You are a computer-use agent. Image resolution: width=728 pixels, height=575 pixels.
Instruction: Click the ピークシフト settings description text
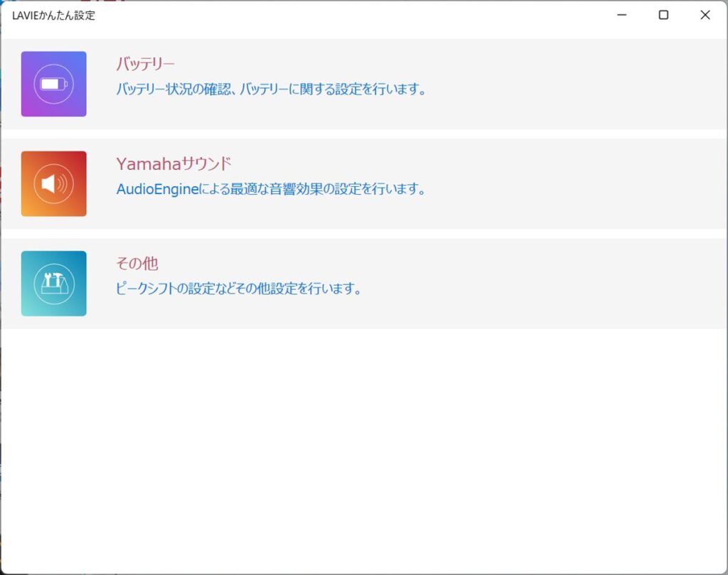239,288
